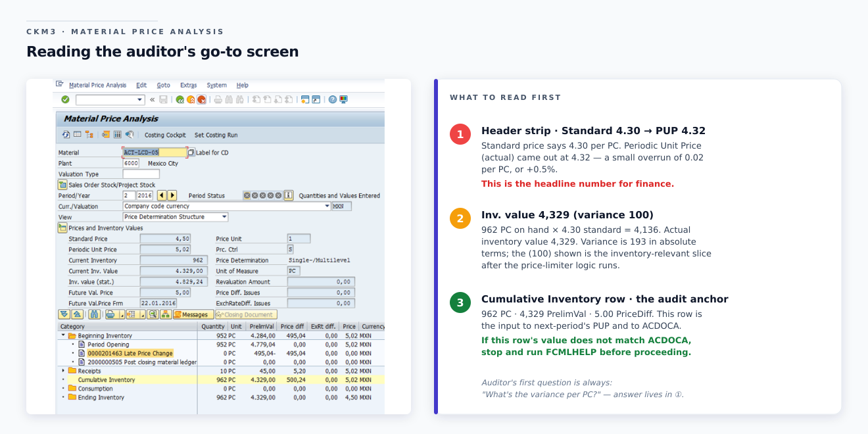Viewport: 868px width, 434px height.
Task: Collapse the command field double-arrow
Action: tap(152, 99)
